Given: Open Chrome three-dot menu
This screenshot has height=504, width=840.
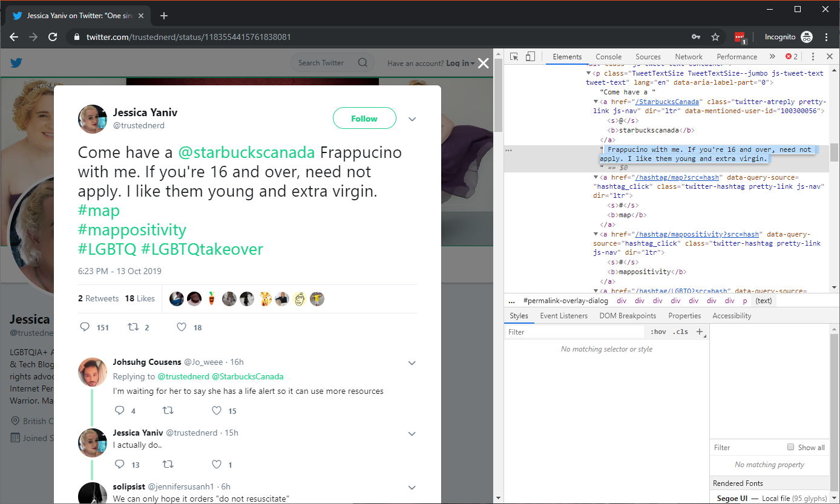Looking at the screenshot, I should [827, 37].
